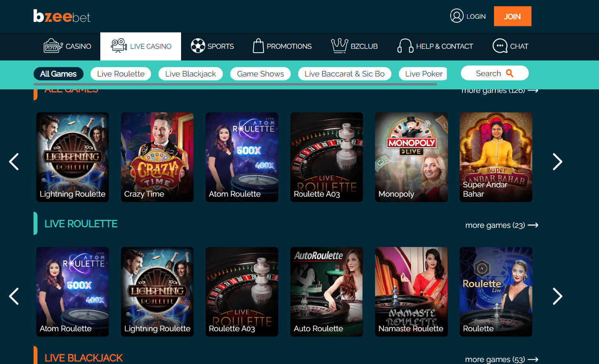Click the camera LIVE CASINO icon
Image resolution: width=599 pixels, height=364 pixels.
[x=119, y=46]
